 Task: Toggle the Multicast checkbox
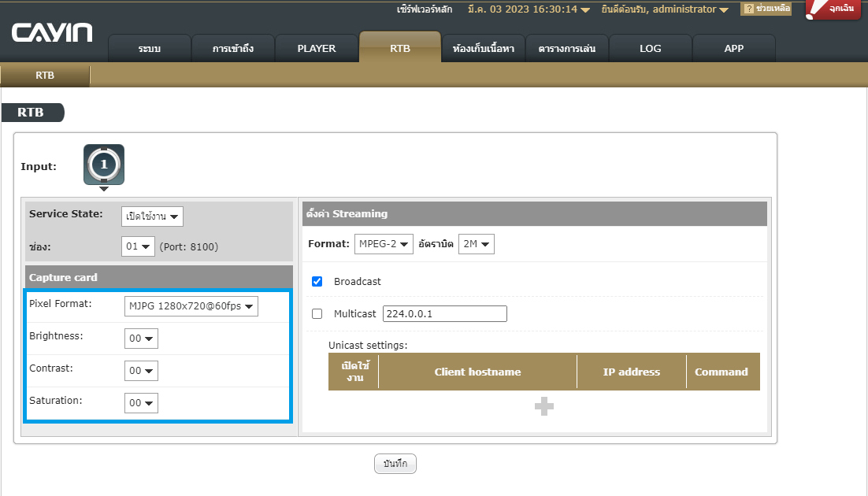pos(317,314)
